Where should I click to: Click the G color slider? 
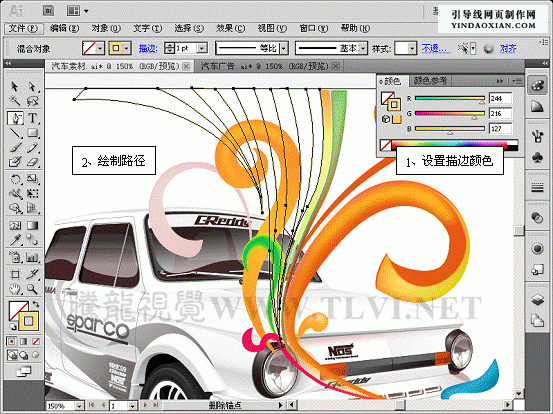pos(450,114)
